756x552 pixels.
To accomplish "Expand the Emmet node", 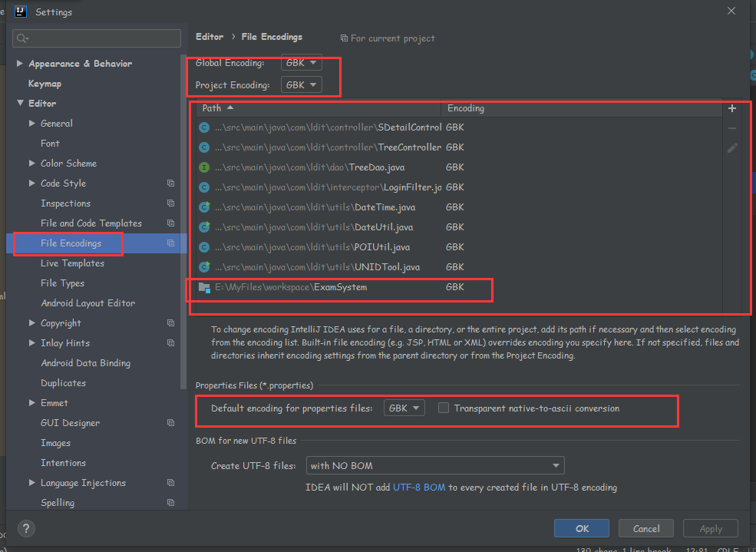I will [31, 402].
